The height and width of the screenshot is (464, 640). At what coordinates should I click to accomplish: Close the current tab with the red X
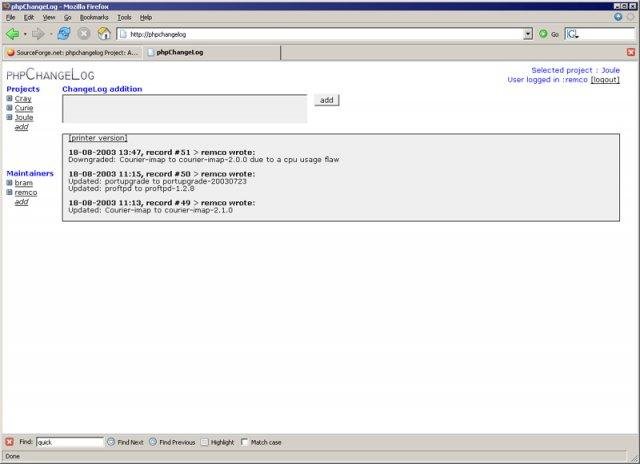tap(631, 52)
